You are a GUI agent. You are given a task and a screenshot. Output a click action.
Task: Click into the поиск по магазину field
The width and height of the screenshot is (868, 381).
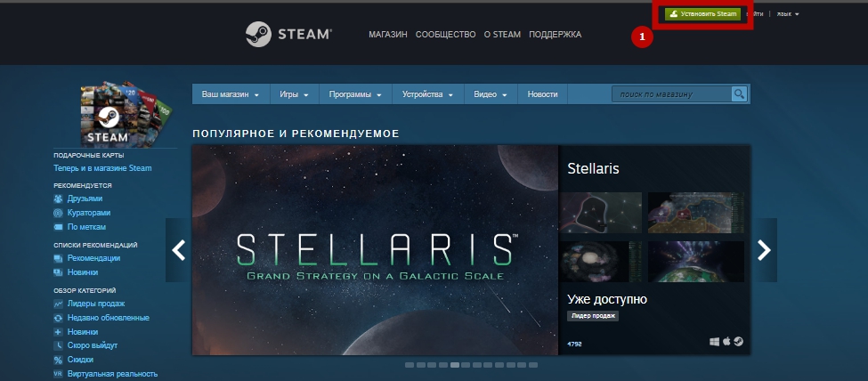click(671, 94)
